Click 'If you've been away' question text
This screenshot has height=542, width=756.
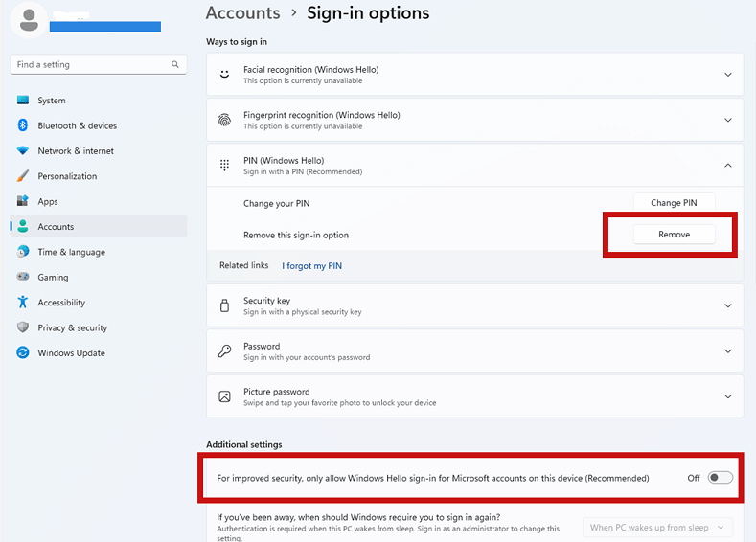click(358, 517)
